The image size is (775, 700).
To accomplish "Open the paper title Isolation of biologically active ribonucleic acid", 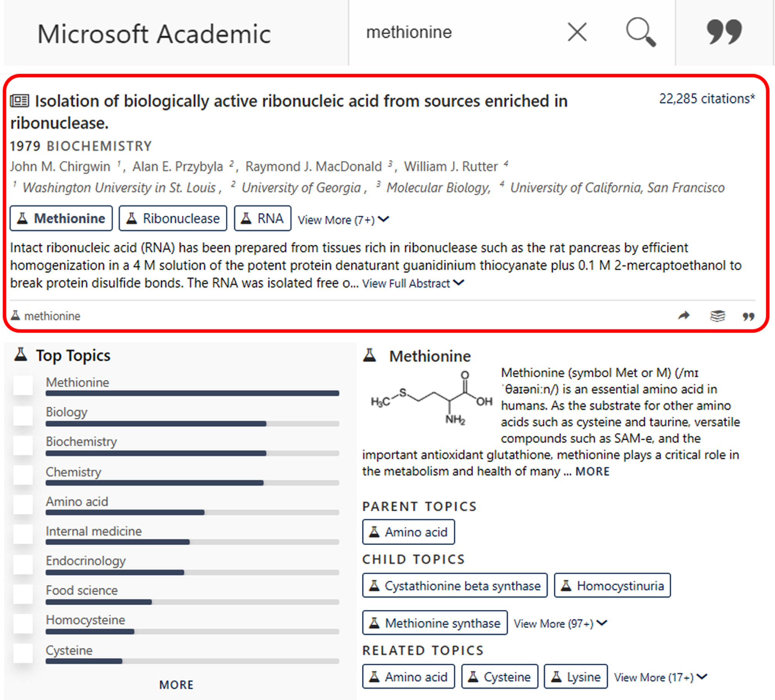I will pyautogui.click(x=289, y=112).
